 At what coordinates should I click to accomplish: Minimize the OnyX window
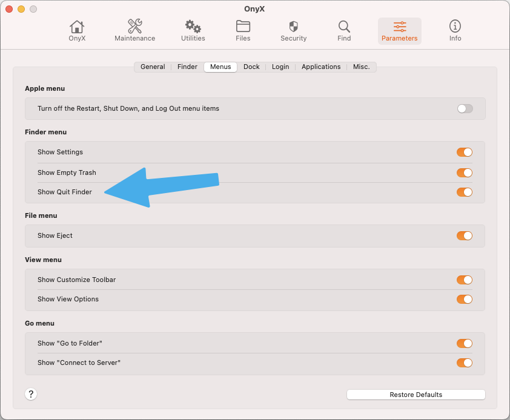21,9
